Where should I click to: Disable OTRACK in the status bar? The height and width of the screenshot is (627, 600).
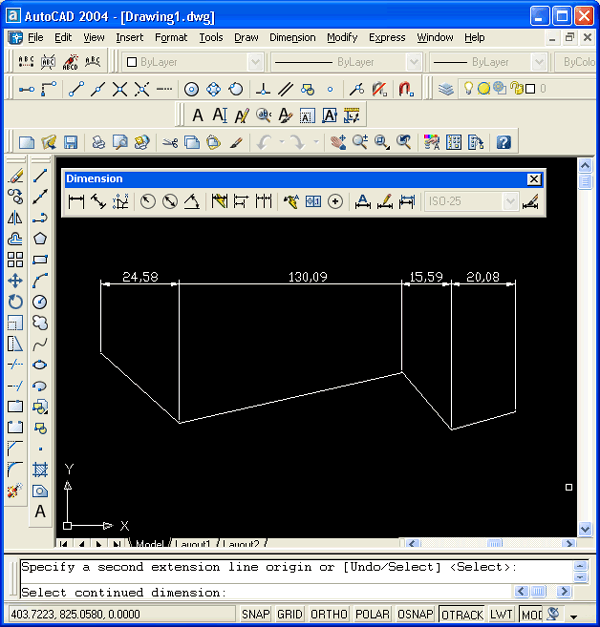461,614
